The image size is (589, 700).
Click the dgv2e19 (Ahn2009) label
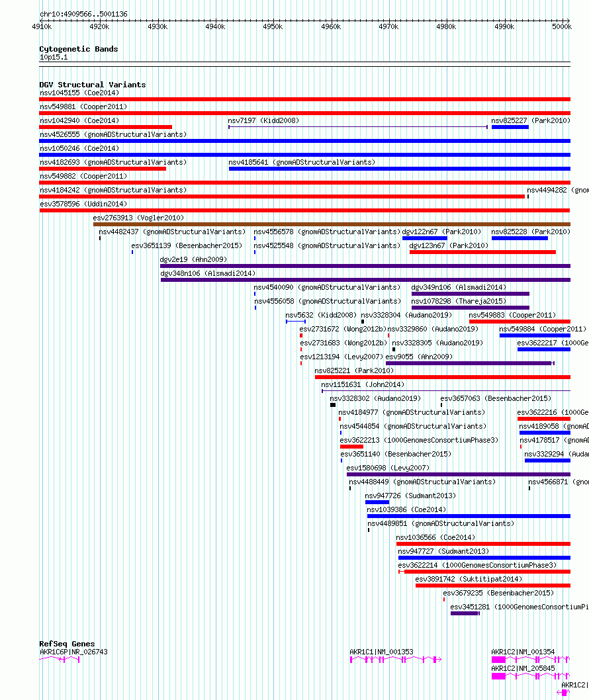(194, 259)
